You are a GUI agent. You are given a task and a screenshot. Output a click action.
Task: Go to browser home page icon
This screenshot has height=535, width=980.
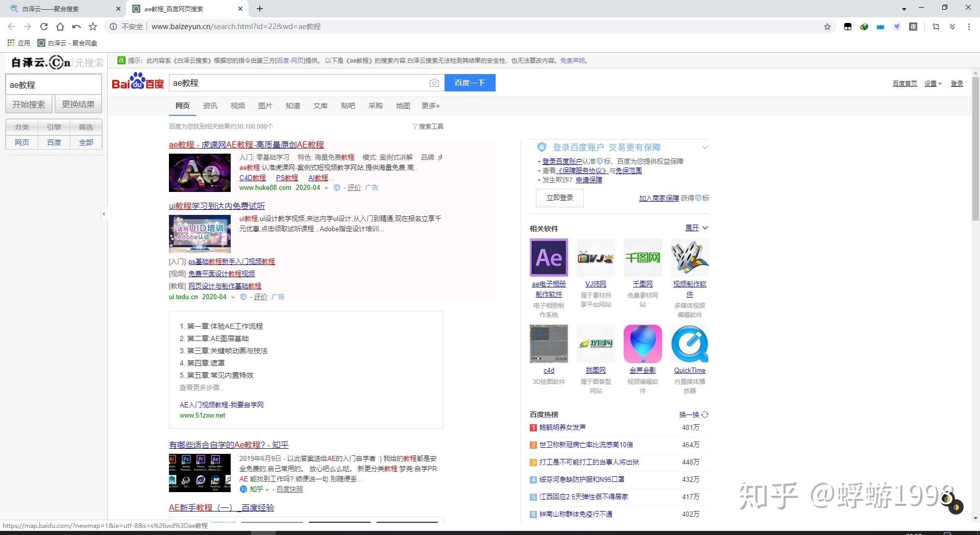[60, 27]
